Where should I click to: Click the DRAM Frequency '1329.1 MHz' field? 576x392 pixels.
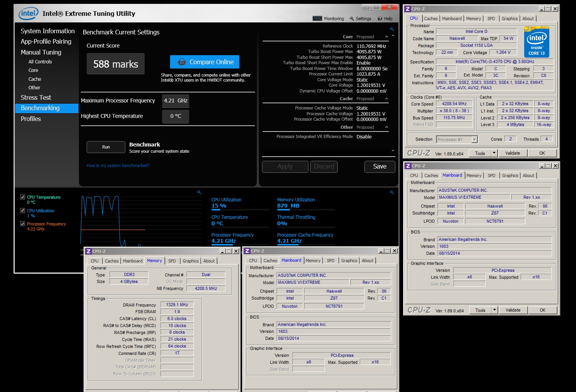click(177, 305)
